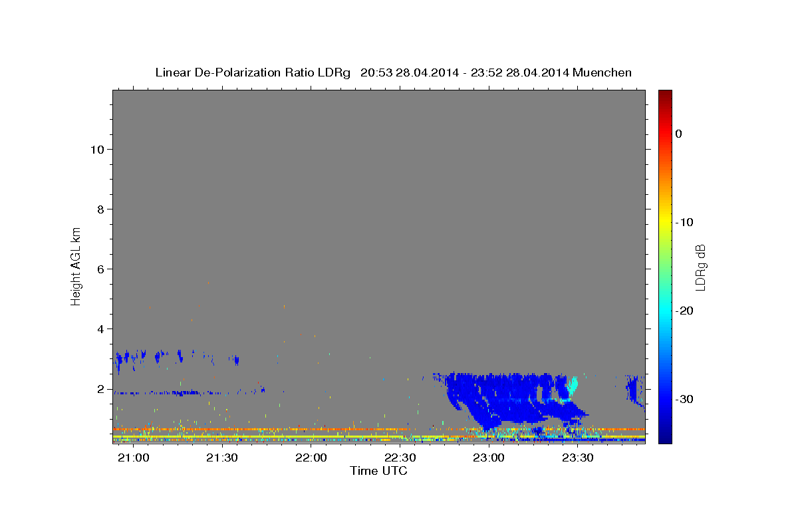Click the colorbar value label 0

[678, 134]
